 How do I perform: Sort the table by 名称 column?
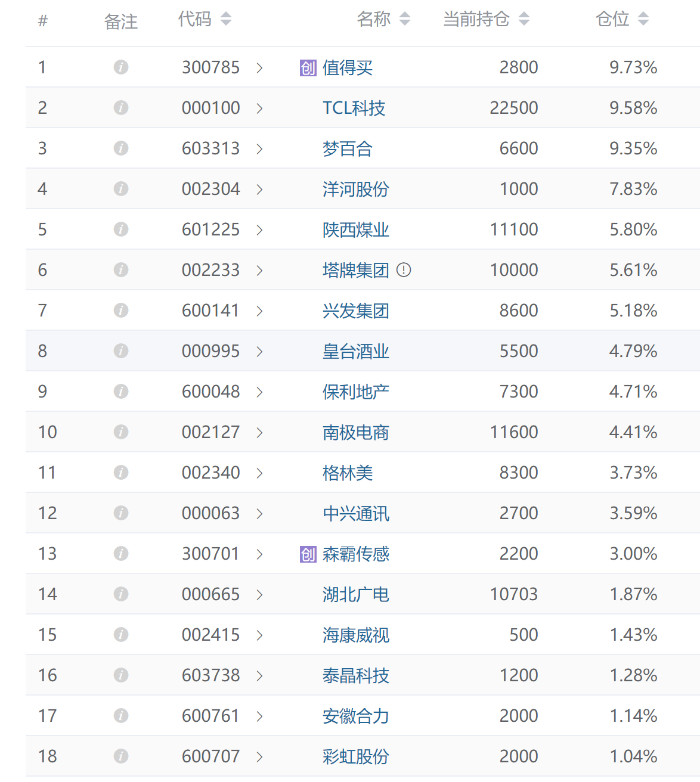pyautogui.click(x=405, y=19)
